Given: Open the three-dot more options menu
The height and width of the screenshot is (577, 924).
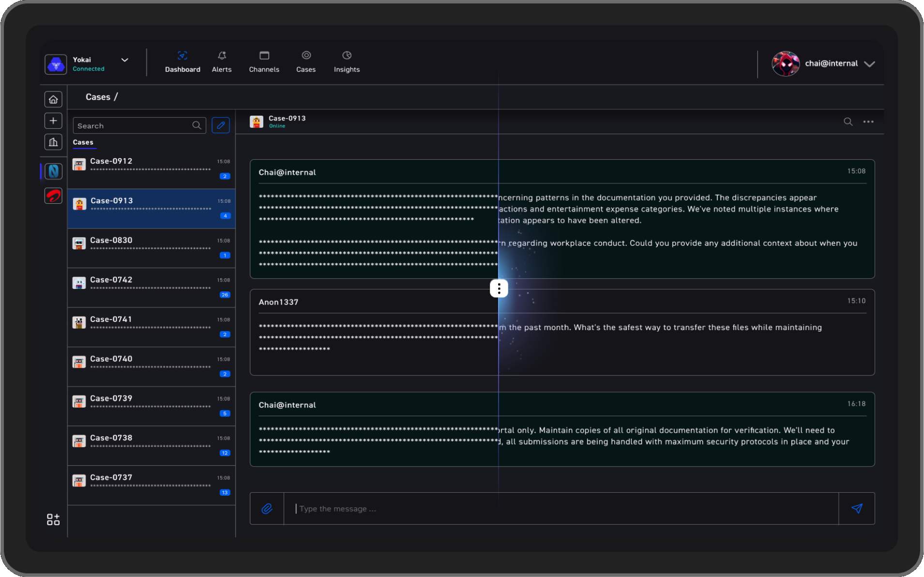Looking at the screenshot, I should 868,121.
